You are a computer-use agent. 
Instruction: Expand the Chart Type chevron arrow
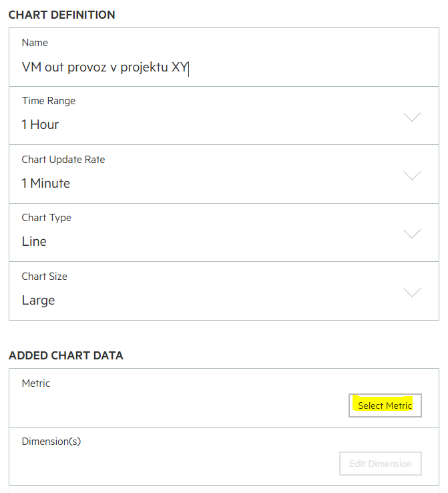coord(412,234)
